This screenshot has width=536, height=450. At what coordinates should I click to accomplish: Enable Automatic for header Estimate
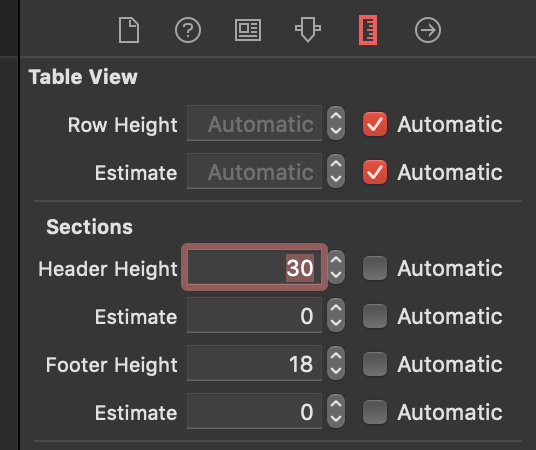375,316
